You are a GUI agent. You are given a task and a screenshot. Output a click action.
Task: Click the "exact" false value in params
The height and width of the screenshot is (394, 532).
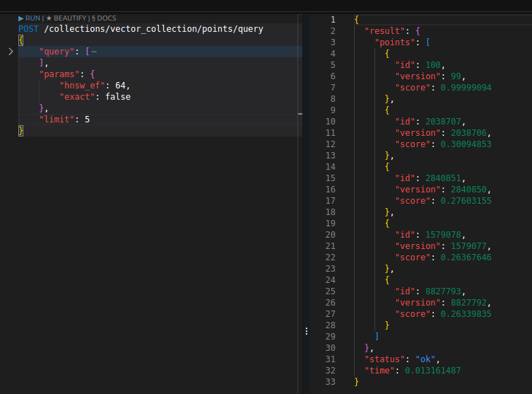[118, 97]
